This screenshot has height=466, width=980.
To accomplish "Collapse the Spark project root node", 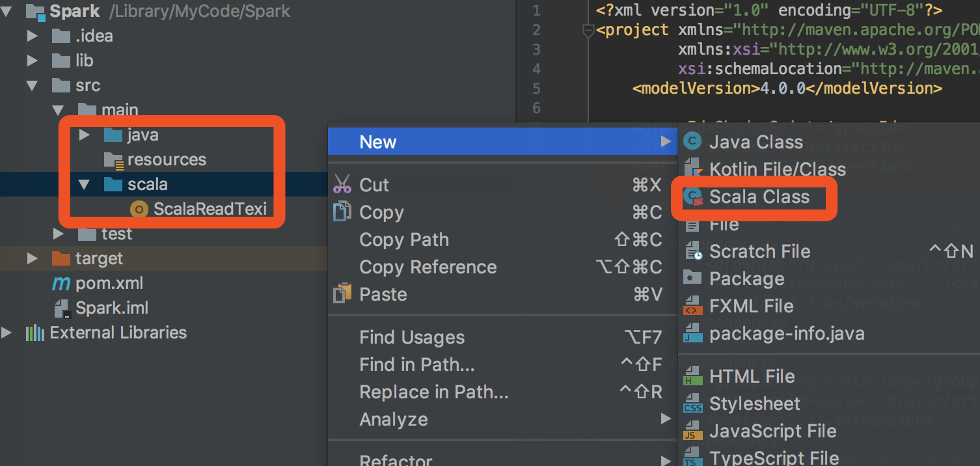I will (x=7, y=11).
